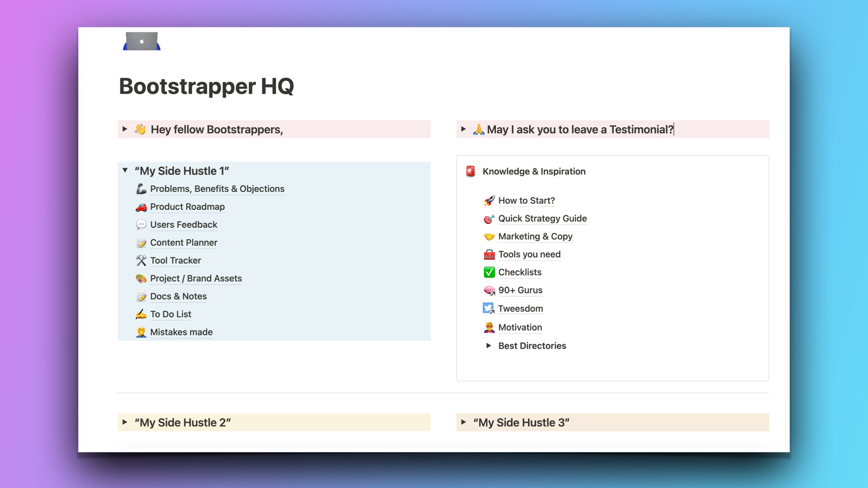Expand the Hey fellow Bootstrappers toggle

pos(125,129)
